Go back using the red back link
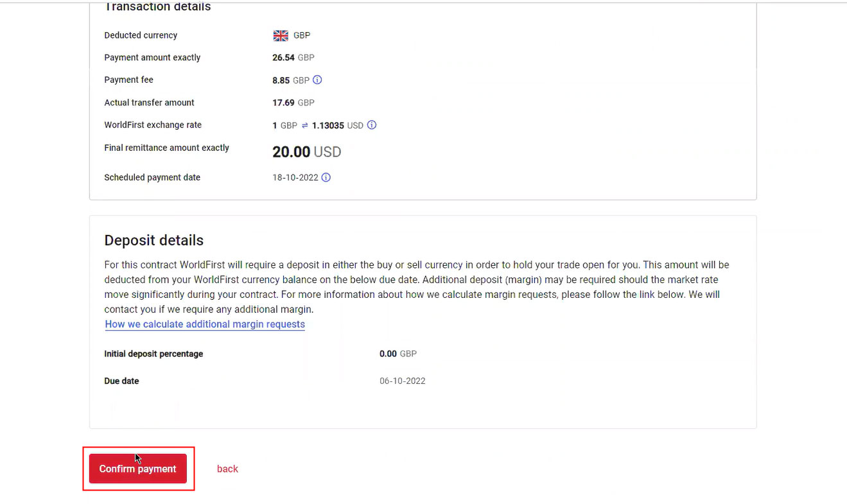 tap(227, 469)
